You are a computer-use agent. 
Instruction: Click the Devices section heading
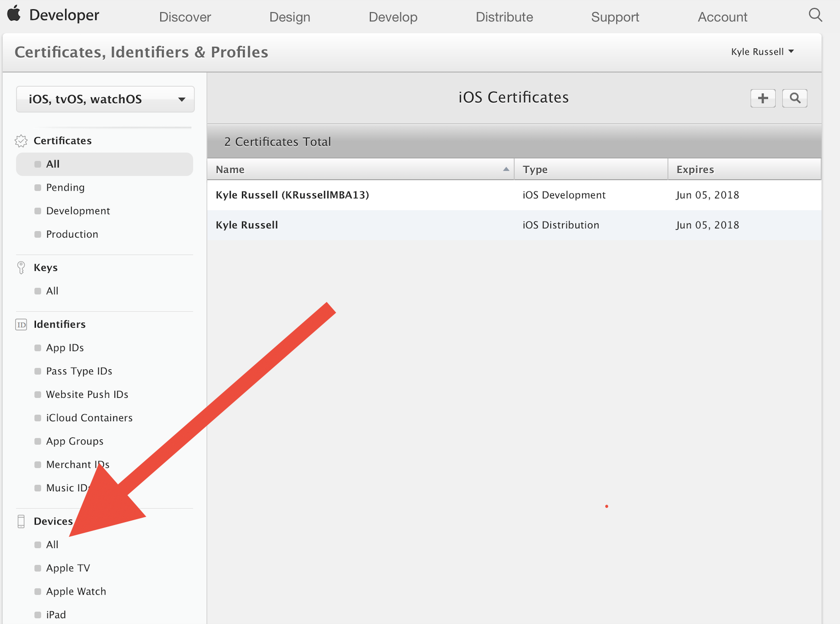click(x=53, y=522)
